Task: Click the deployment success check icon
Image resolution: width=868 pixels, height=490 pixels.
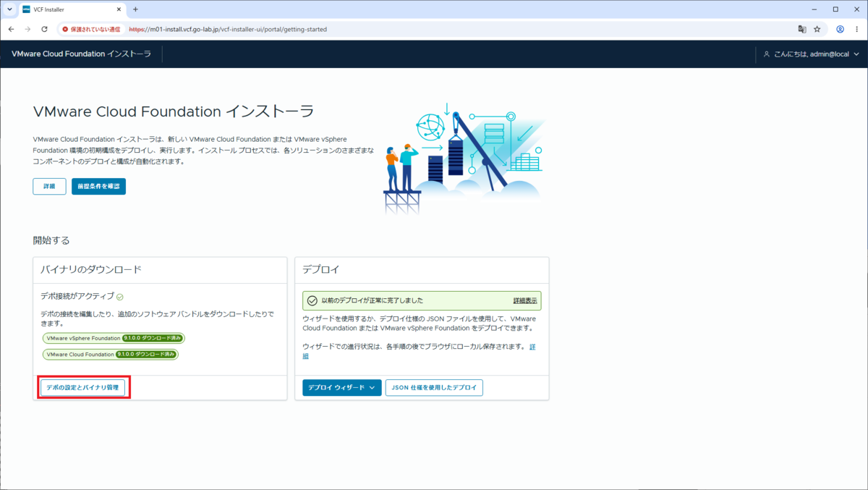Action: tap(312, 300)
